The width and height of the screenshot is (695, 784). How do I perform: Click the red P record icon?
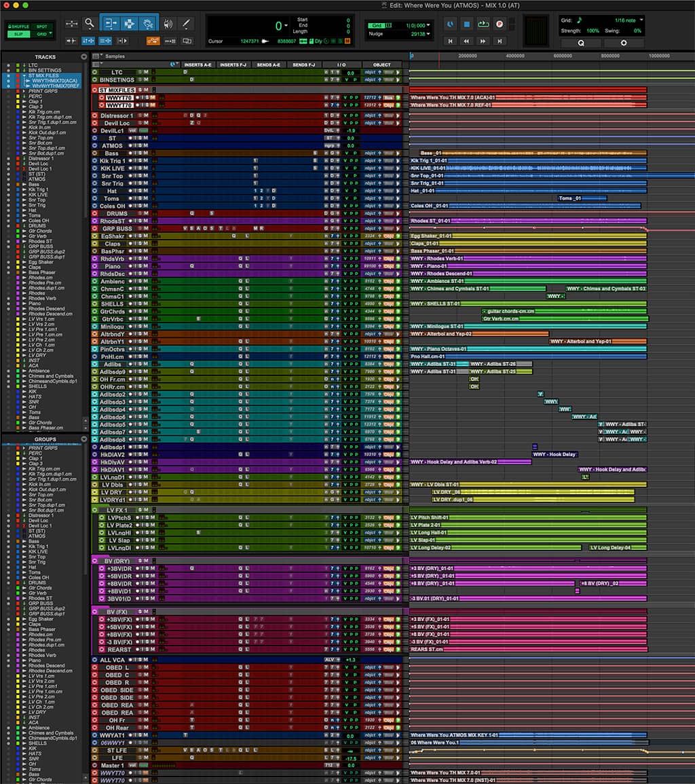[499, 24]
